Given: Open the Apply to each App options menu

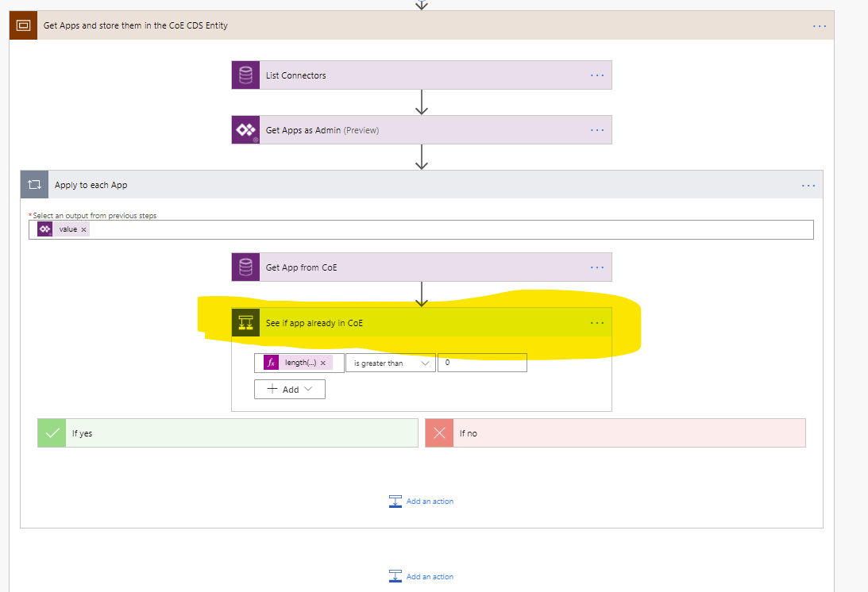Looking at the screenshot, I should (808, 185).
